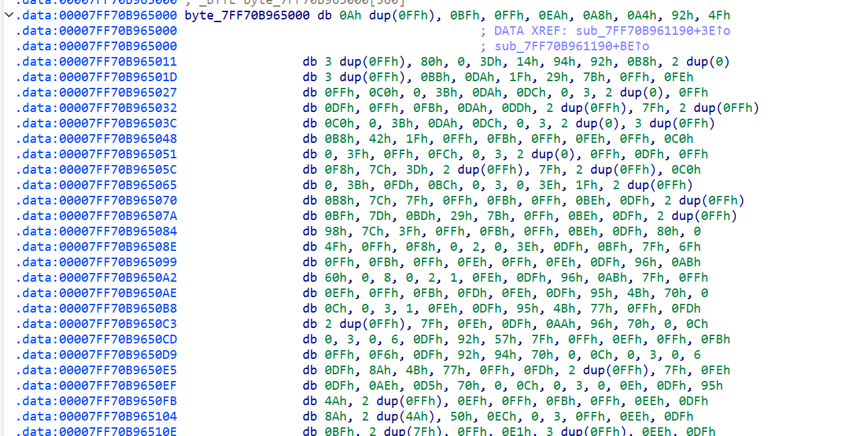
Task: Click address .data:00007FF70B9650D9
Action: (x=97, y=355)
